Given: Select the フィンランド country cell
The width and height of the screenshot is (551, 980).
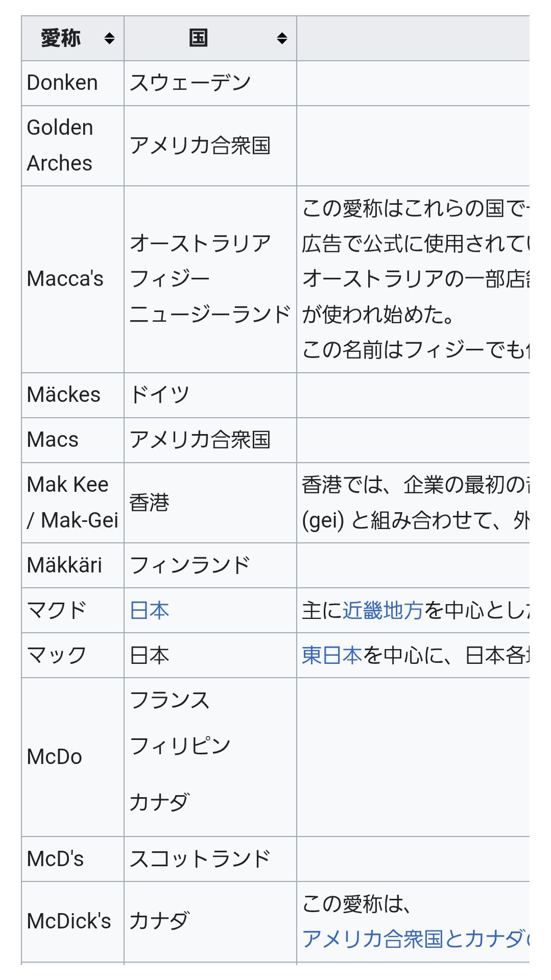Looking at the screenshot, I should click(x=190, y=565).
